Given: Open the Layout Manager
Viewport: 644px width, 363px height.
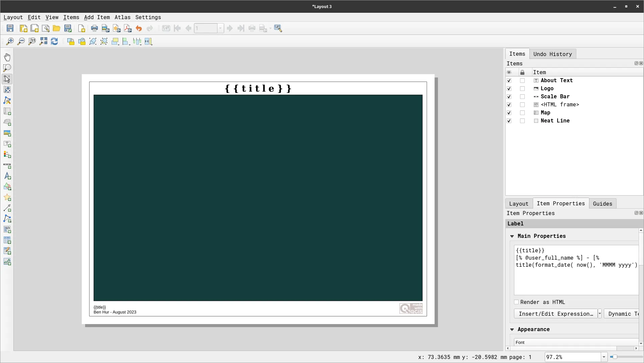Looking at the screenshot, I should (46, 28).
